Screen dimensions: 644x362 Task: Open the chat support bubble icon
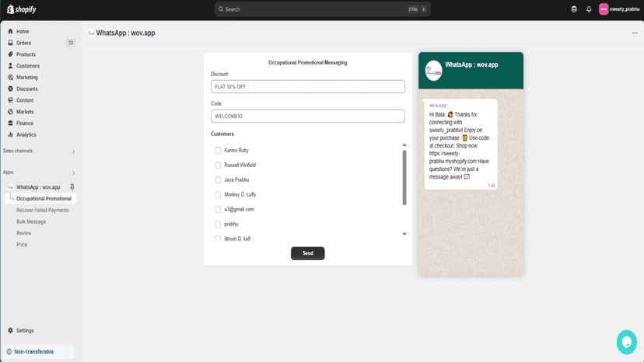(x=626, y=342)
